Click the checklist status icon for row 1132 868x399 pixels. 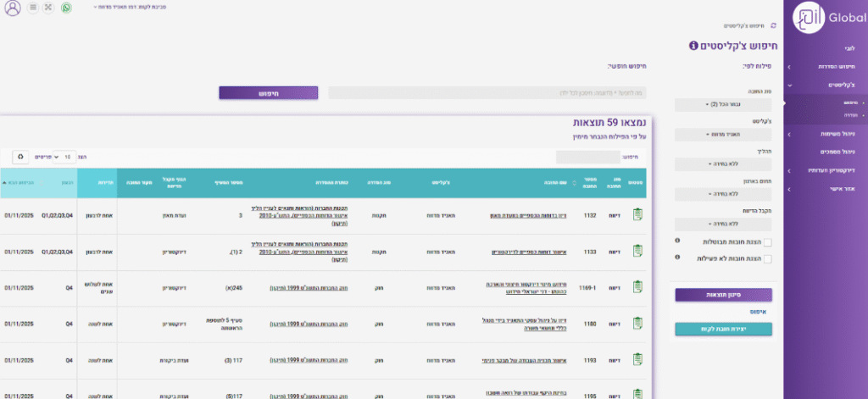tap(637, 215)
